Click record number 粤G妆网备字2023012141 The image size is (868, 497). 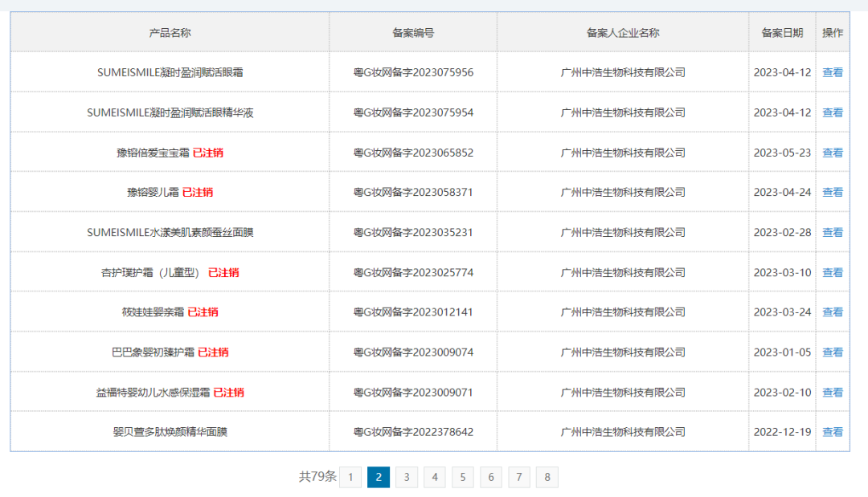(x=414, y=312)
